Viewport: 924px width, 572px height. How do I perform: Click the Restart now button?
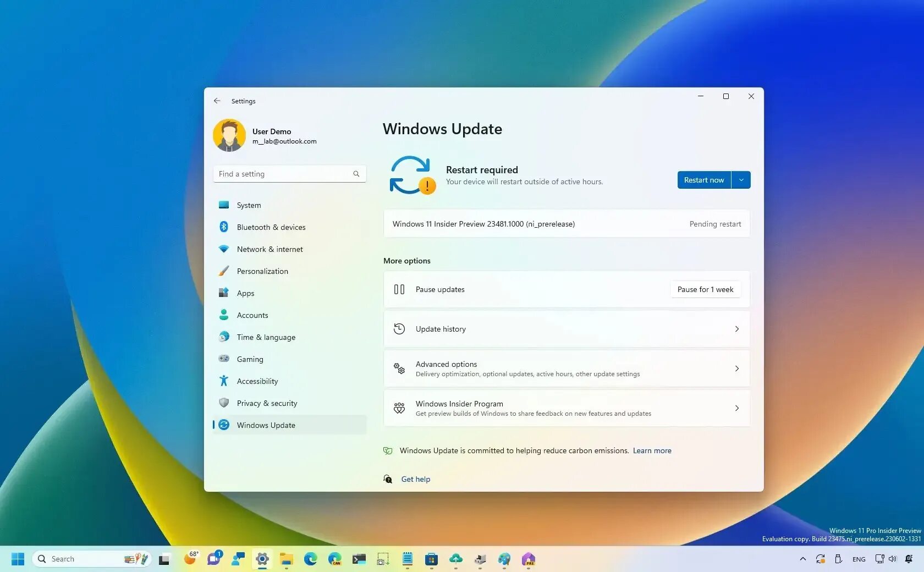pos(704,180)
